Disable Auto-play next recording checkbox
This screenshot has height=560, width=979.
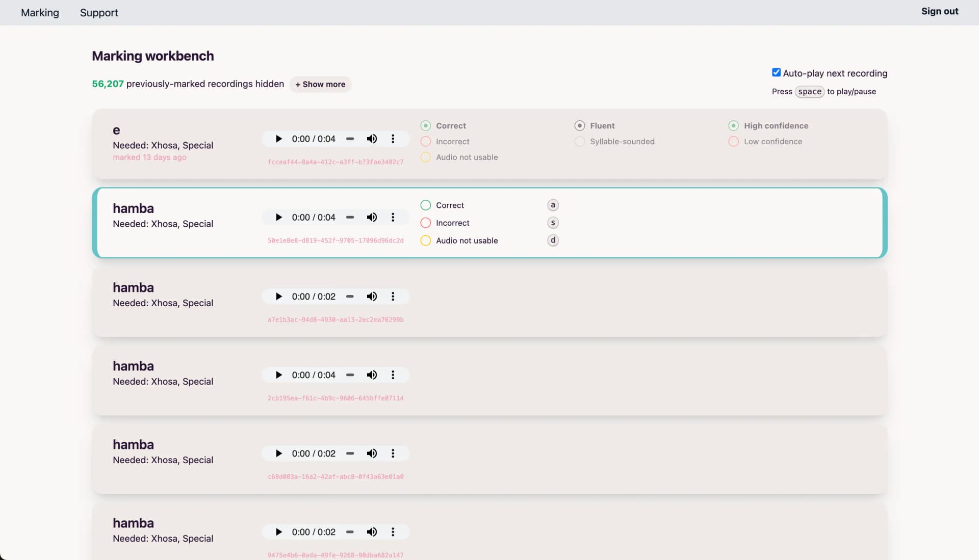(776, 73)
